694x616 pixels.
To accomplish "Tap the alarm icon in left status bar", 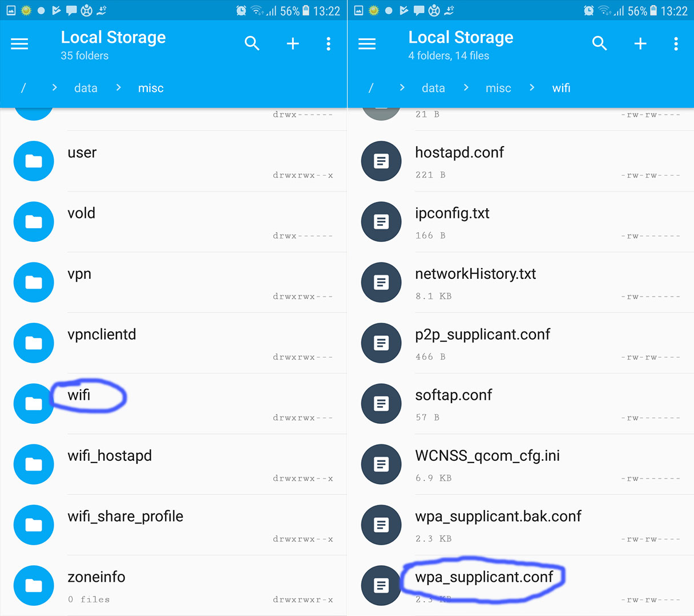I will click(x=241, y=10).
